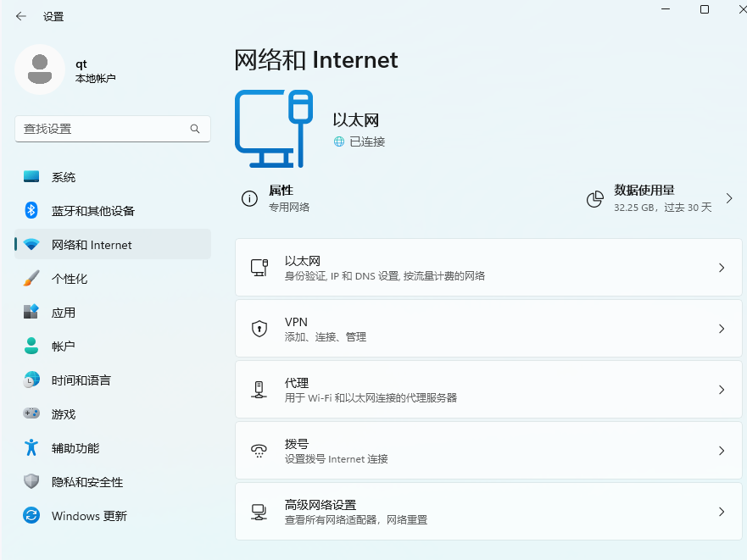Click the 系统 monitor icon in sidebar
747x560 pixels.
pyautogui.click(x=31, y=177)
